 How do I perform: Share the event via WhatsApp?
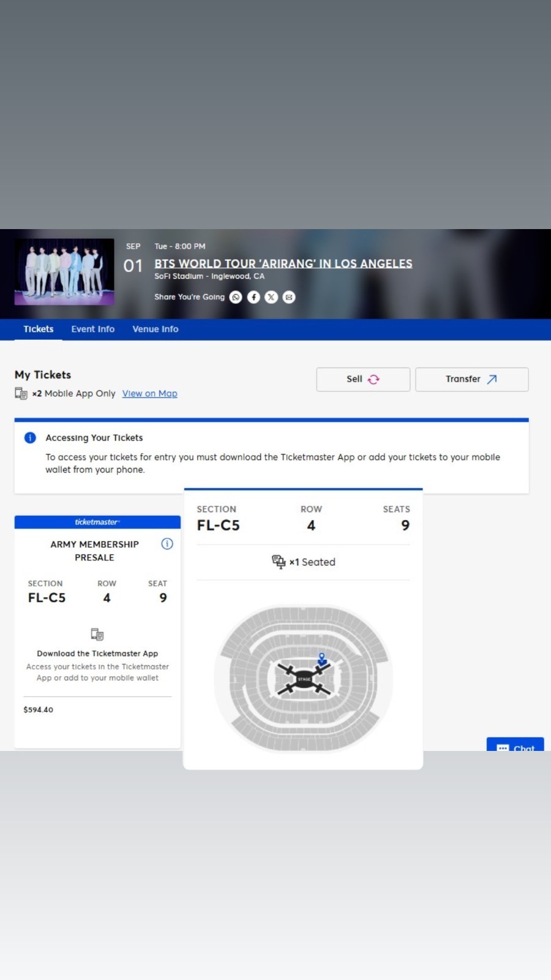point(236,297)
